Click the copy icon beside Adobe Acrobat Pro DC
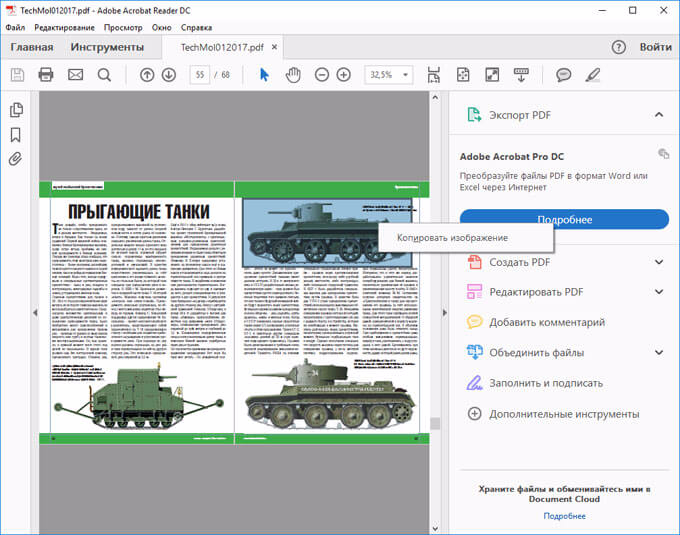 pos(663,153)
